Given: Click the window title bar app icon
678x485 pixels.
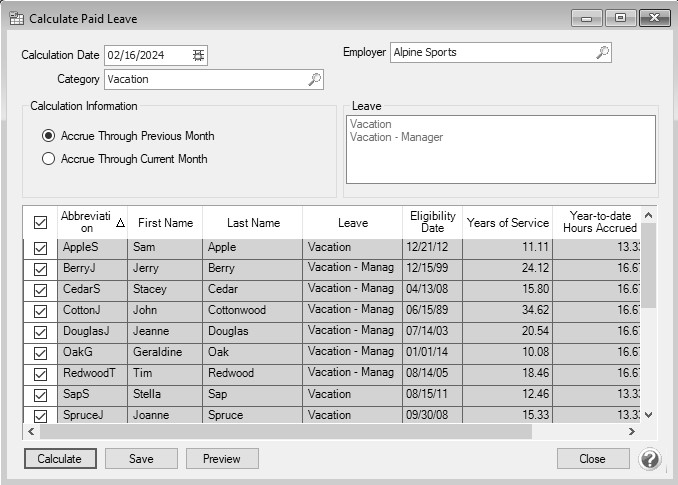Looking at the screenshot, I should 15,18.
